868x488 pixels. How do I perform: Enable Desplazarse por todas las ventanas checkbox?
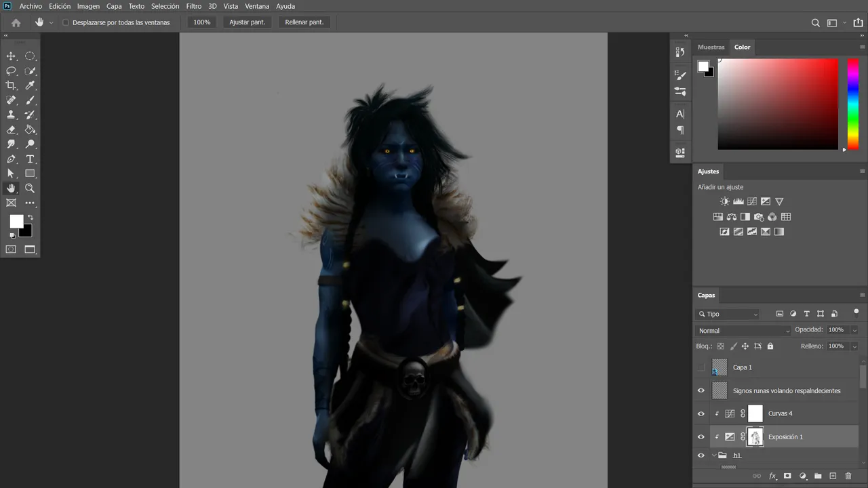66,22
